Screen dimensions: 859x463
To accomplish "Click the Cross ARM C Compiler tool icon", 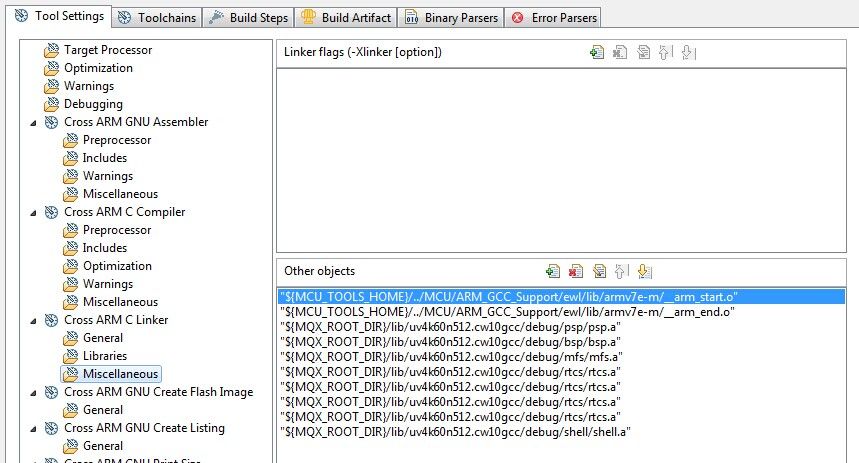I will pyautogui.click(x=51, y=212).
